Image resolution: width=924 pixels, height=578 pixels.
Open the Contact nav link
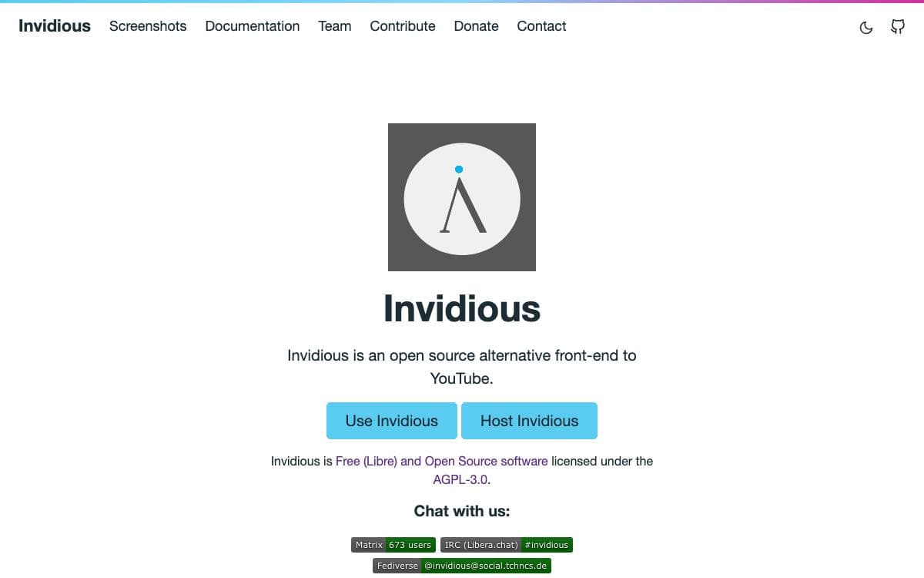click(541, 26)
